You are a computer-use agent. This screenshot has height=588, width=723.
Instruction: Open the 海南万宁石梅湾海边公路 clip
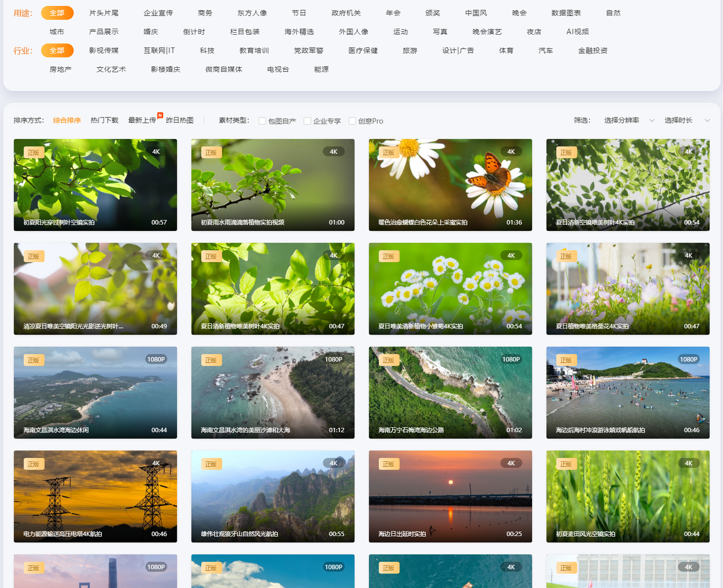(450, 393)
